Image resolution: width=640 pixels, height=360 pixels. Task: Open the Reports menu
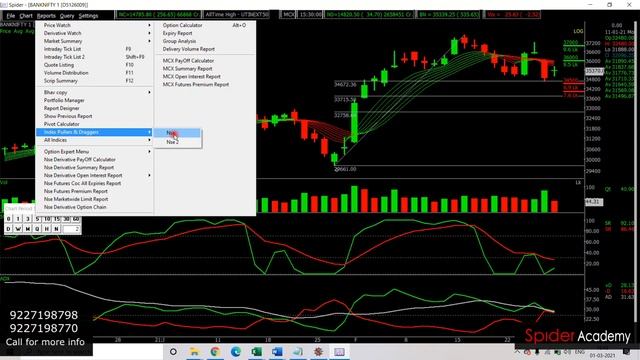click(46, 16)
